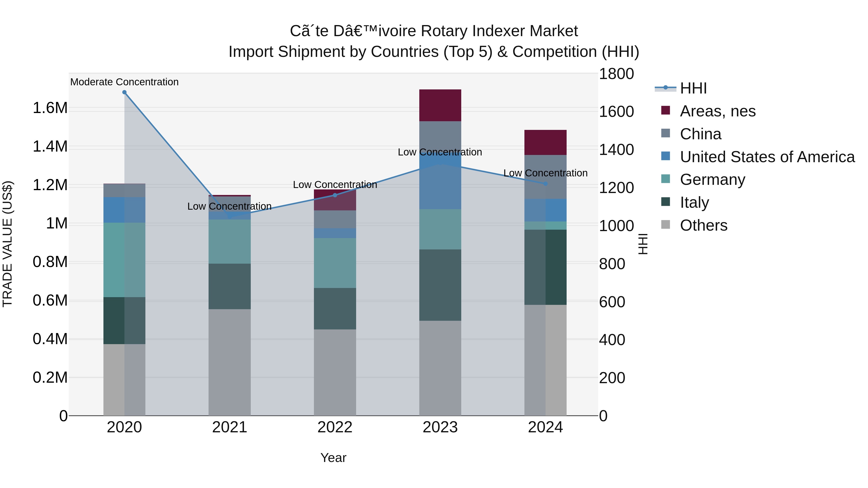Toggle Others series in legend
Image resolution: width=868 pixels, height=488 pixels.
click(694, 225)
